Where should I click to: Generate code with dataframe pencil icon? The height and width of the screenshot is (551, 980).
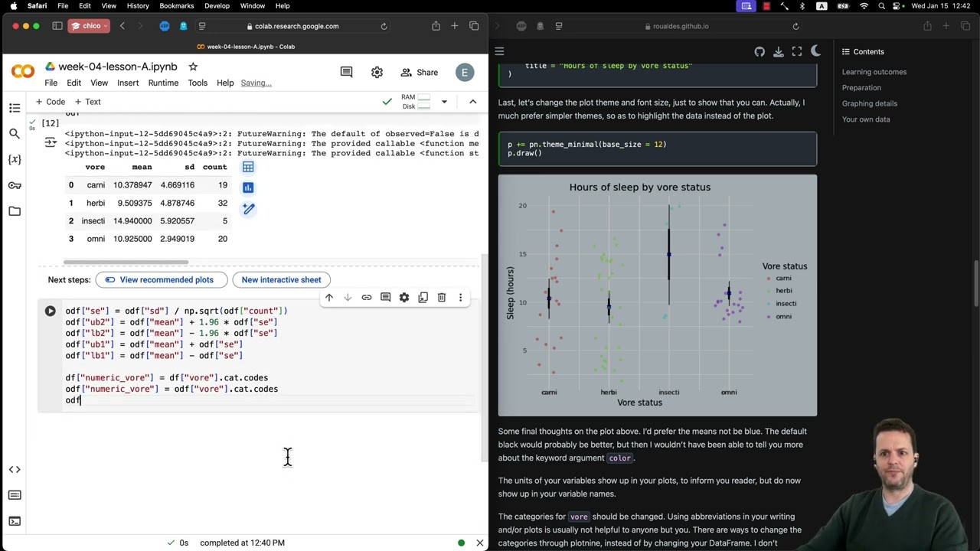248,208
